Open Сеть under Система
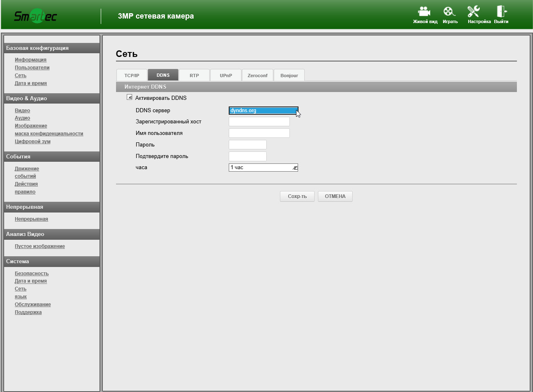The image size is (533, 392). click(x=21, y=289)
